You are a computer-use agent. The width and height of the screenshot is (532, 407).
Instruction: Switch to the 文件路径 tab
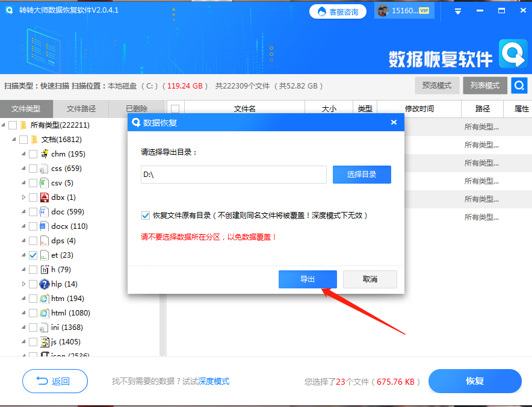pyautogui.click(x=80, y=108)
